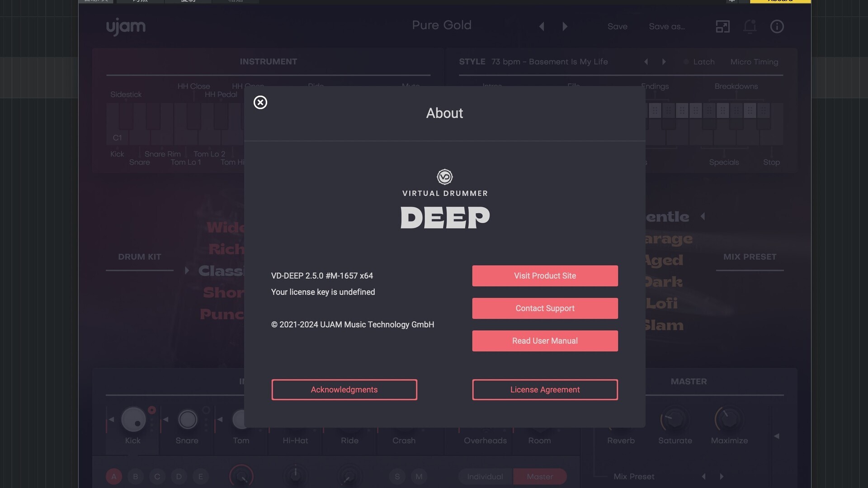This screenshot has height=488, width=868.
Task: Click the Pure Gold preset name
Action: click(442, 25)
